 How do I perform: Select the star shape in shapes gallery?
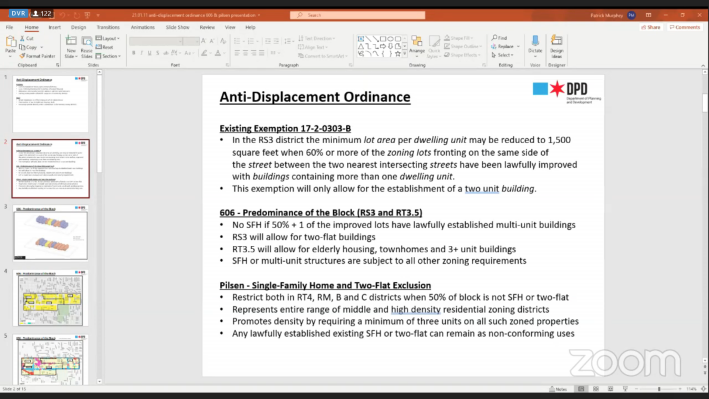397,54
